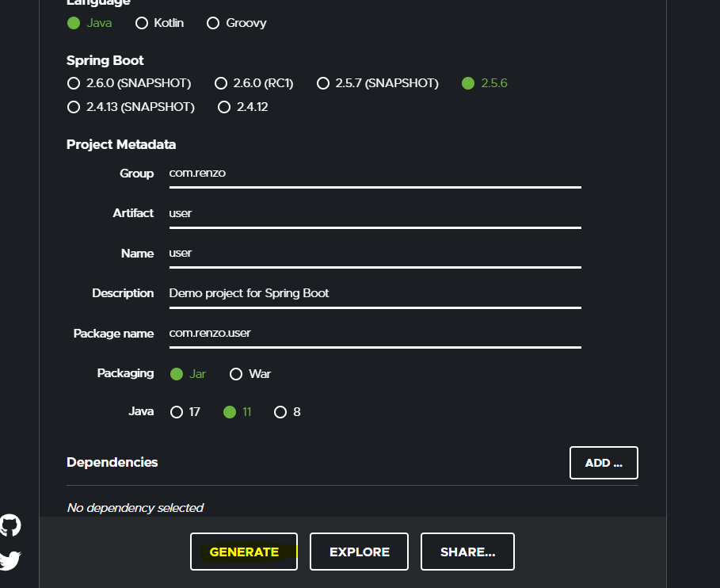Click the SHARE... button
This screenshot has height=588, width=720.
coord(467,552)
